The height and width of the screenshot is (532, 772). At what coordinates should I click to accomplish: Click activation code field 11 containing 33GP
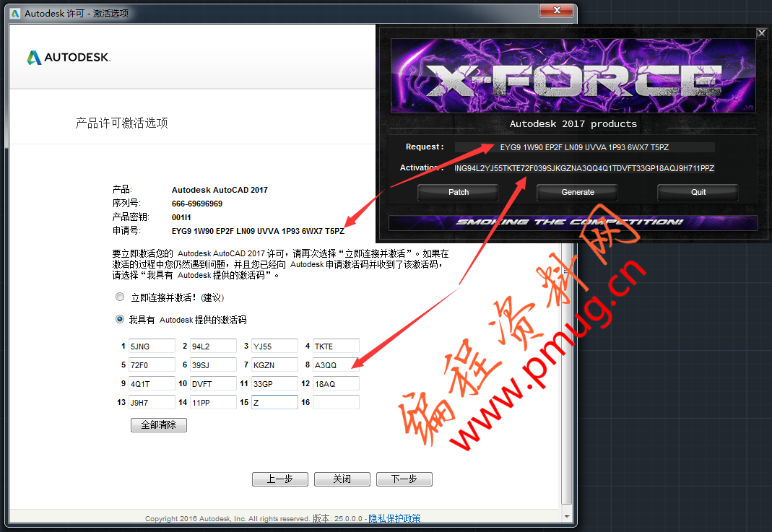point(274,383)
